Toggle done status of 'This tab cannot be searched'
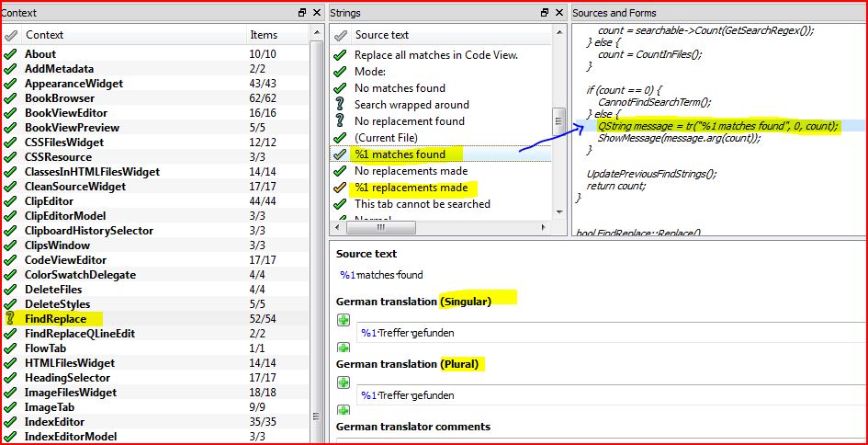The image size is (868, 445). [340, 204]
